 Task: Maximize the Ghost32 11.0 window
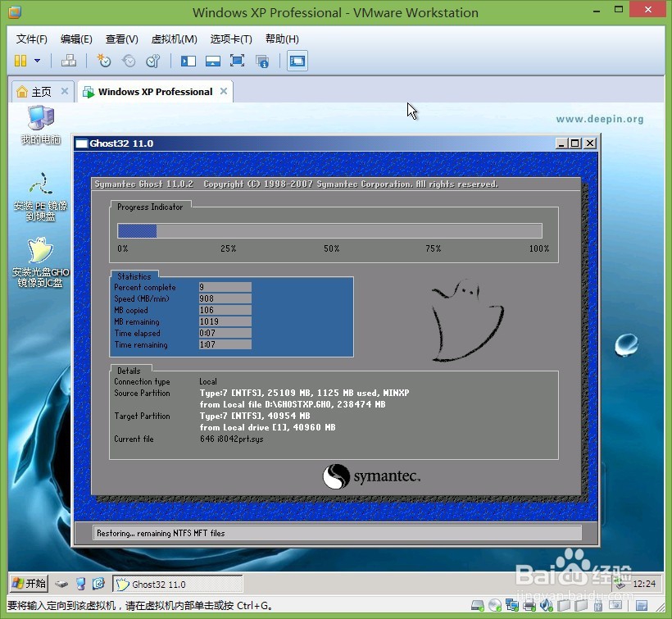[x=575, y=143]
